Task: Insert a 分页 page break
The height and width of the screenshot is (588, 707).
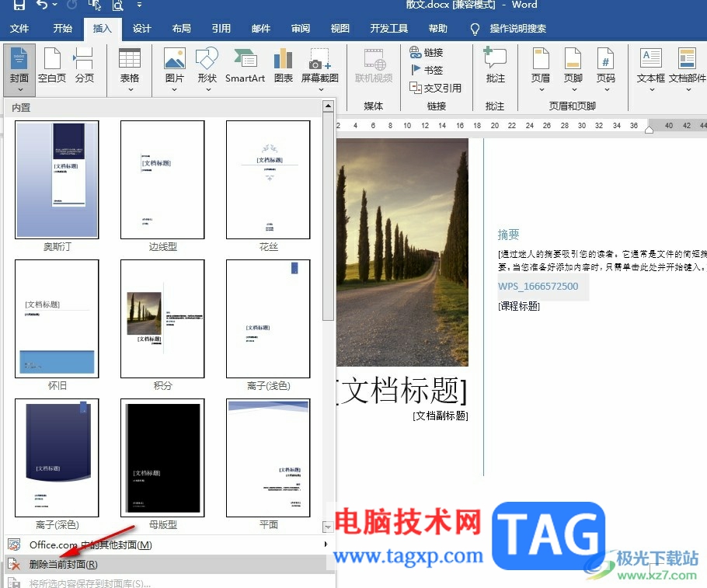Action: pos(85,66)
